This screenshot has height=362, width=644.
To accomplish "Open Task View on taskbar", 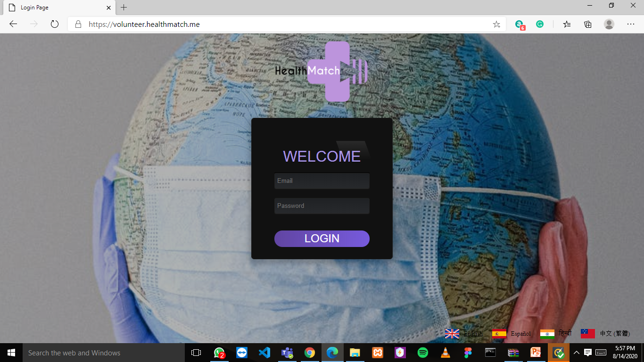I will [196, 353].
